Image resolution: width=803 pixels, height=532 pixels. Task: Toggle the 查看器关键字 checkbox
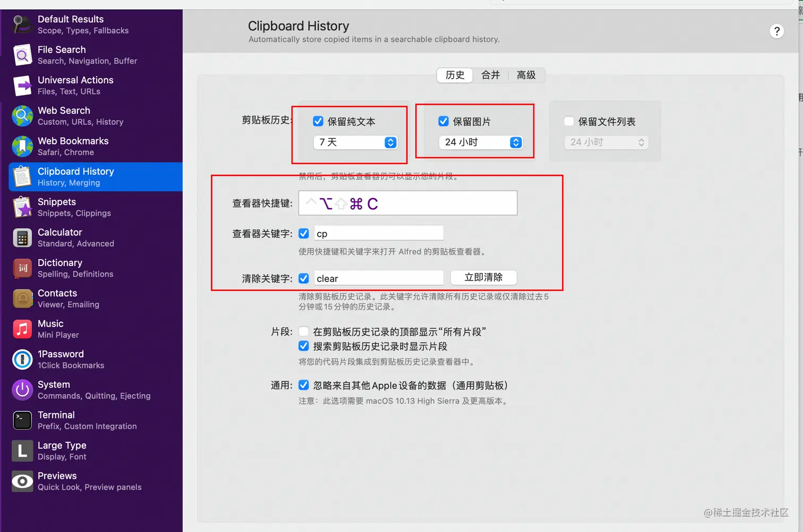pyautogui.click(x=304, y=233)
